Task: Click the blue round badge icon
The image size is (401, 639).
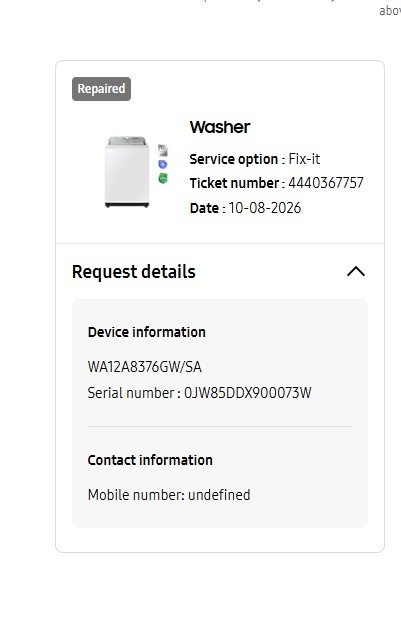Action: tap(163, 164)
